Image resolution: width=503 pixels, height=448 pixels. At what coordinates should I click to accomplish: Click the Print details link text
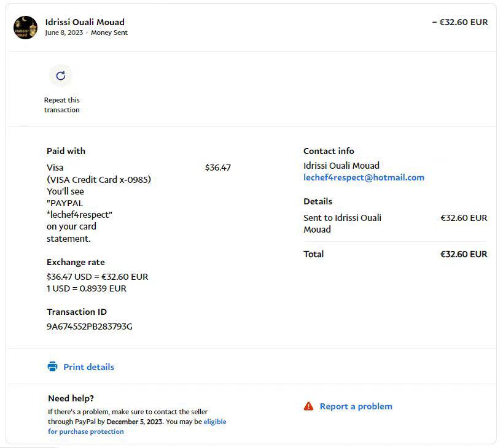click(x=88, y=367)
